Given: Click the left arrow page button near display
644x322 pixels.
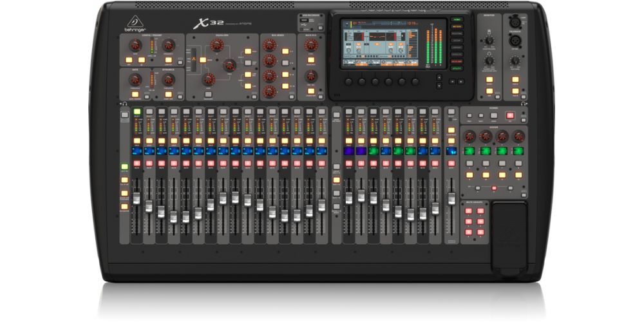Looking at the screenshot, I should (452, 81).
